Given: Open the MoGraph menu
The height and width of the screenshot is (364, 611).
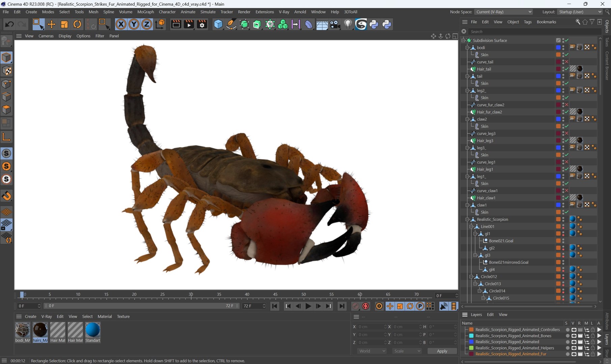Looking at the screenshot, I should [x=145, y=12].
